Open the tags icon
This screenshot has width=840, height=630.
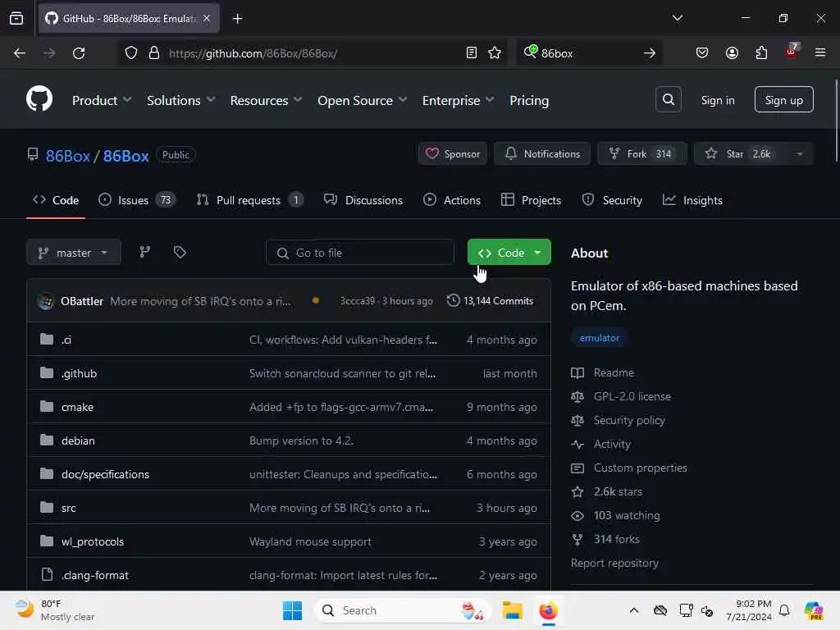180,253
